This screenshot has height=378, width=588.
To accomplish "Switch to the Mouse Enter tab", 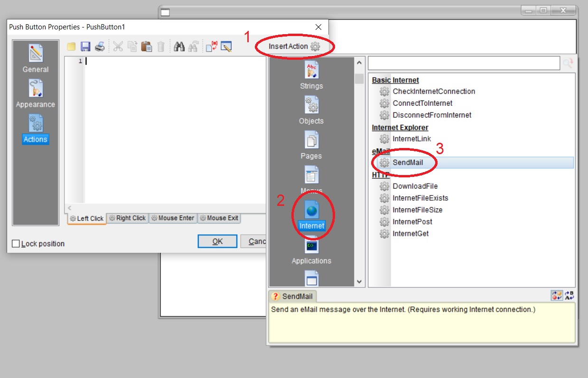I will [172, 218].
